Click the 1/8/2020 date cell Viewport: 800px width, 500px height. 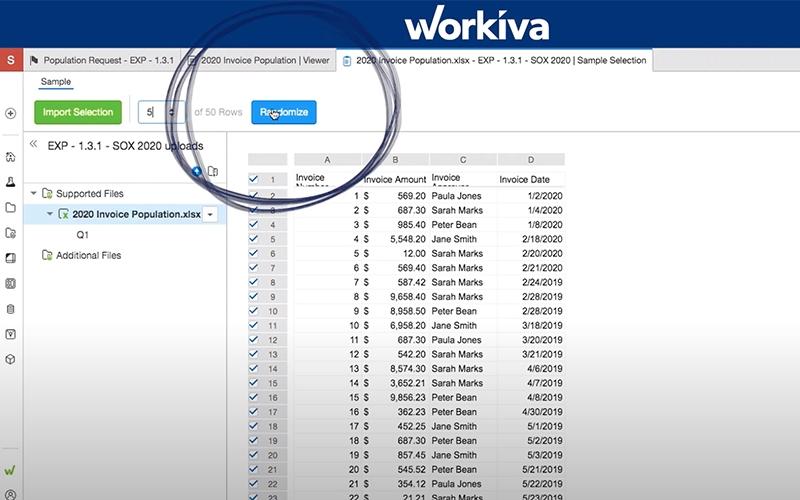[531, 224]
